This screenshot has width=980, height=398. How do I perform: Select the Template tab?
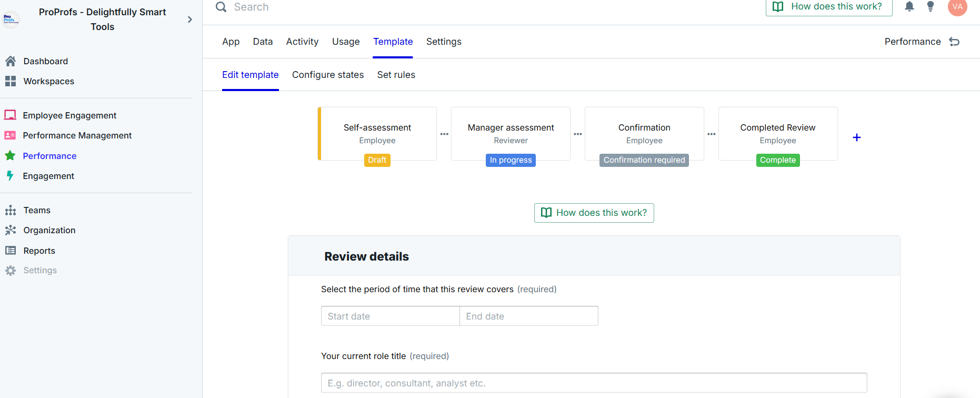[x=393, y=42]
